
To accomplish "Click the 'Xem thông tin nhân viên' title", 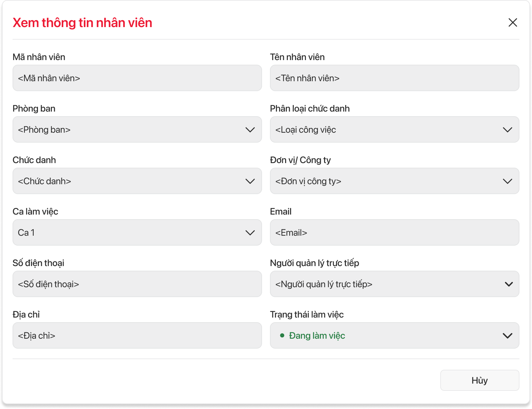I will [82, 23].
